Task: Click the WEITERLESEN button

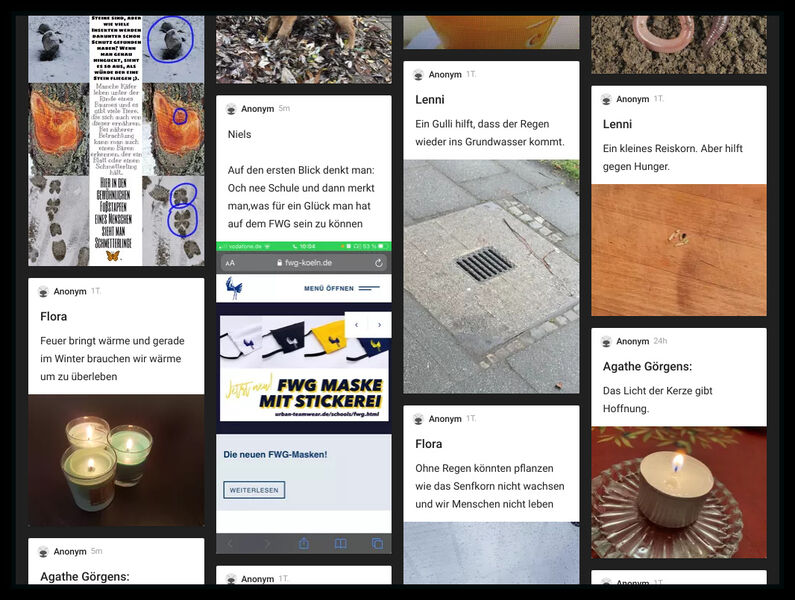Action: click(254, 490)
